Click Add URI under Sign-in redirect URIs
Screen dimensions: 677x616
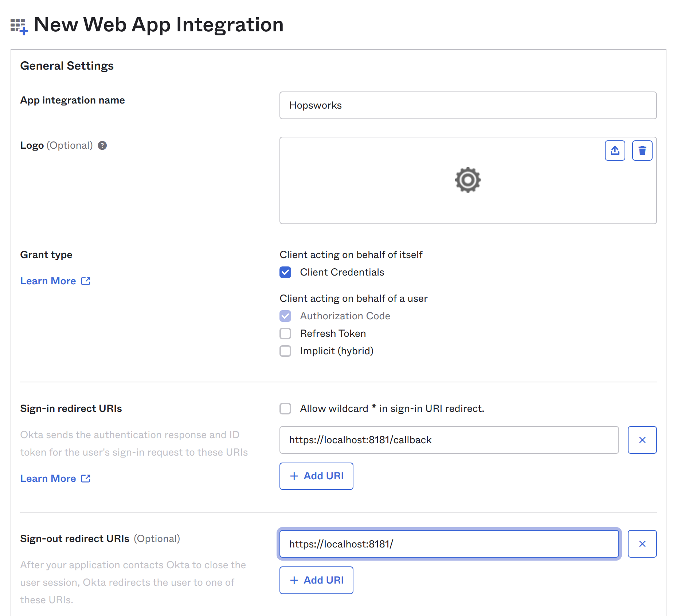316,476
